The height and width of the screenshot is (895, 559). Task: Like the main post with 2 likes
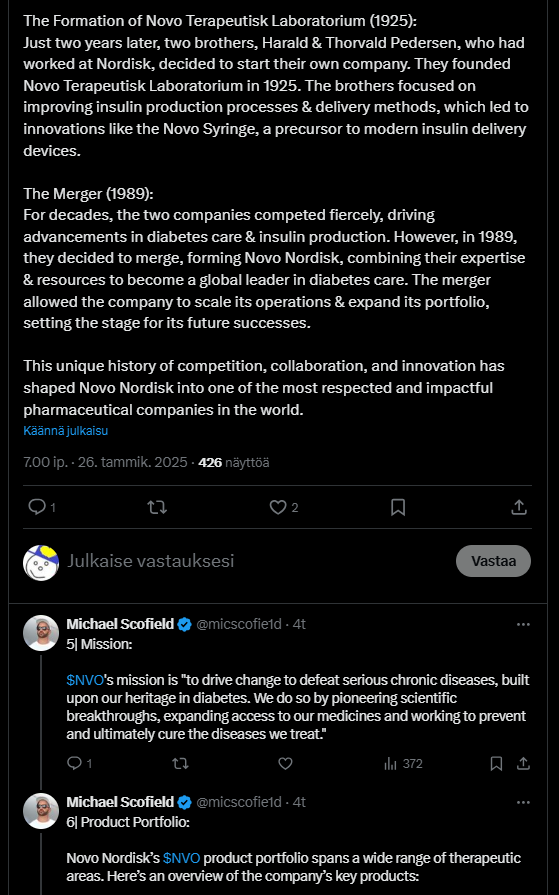pyautogui.click(x=278, y=507)
